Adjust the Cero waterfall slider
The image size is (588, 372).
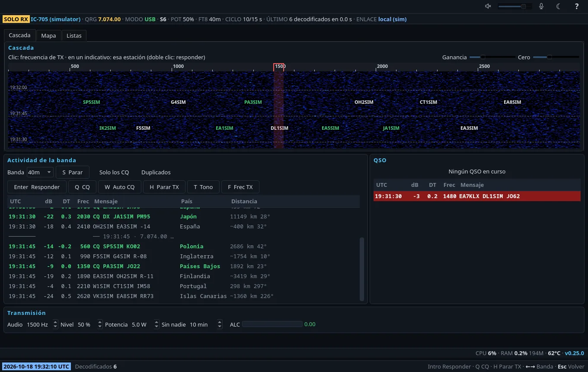point(556,57)
